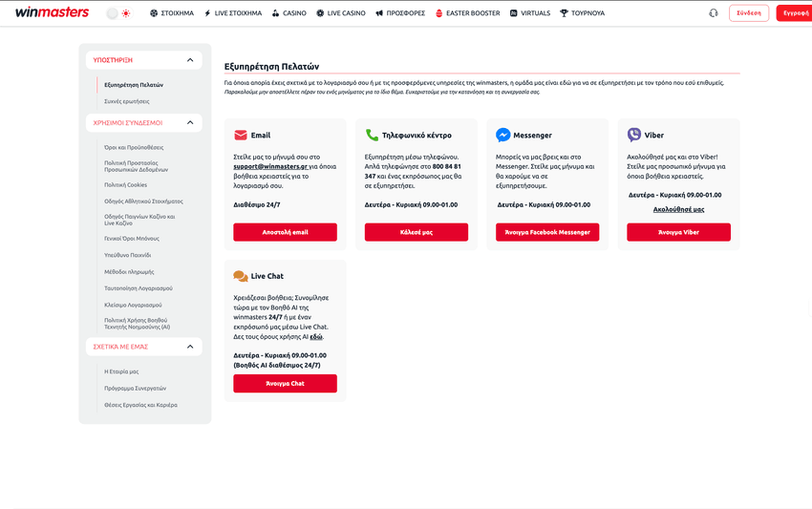This screenshot has height=509, width=812.
Task: Click the football icon beside ΣΤΟΙΧΗΜΑ
Action: (154, 13)
